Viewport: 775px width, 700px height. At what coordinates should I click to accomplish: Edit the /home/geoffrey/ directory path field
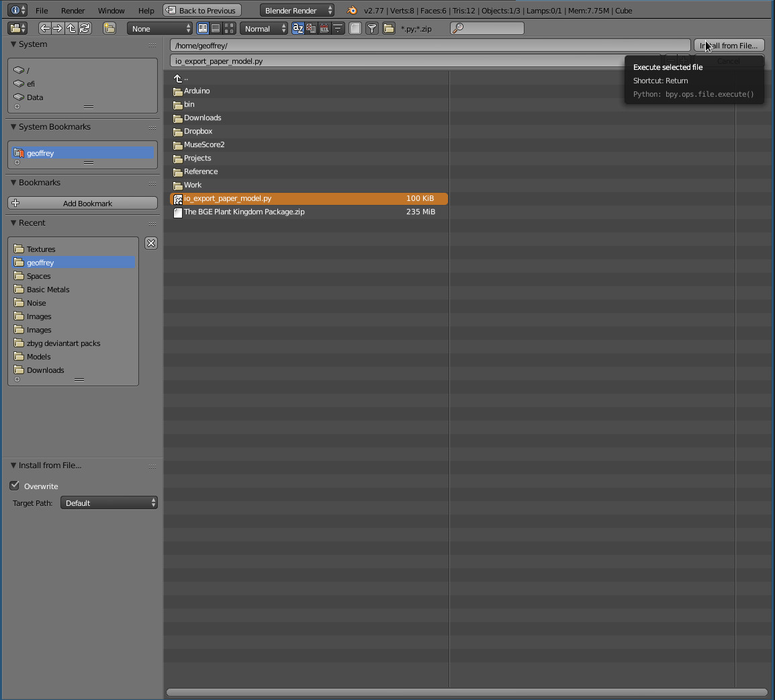coord(430,46)
